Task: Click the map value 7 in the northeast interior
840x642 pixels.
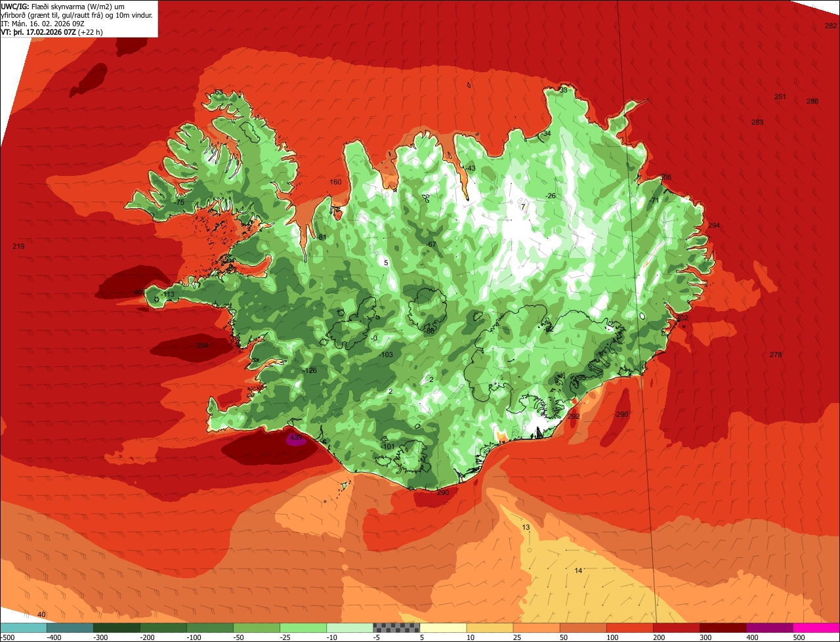Action: [523, 207]
